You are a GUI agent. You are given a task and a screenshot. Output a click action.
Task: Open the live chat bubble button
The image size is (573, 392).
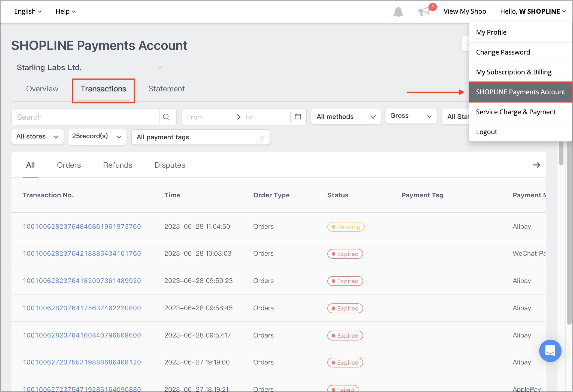[550, 351]
